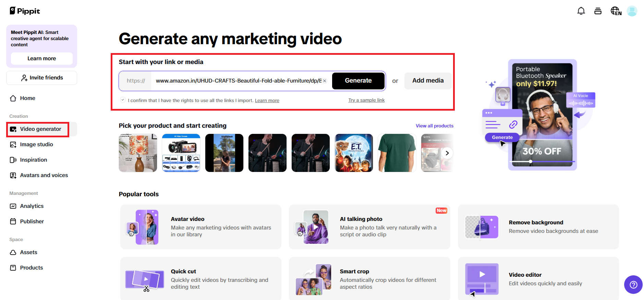Click inside the product URL input field
This screenshot has width=644, height=300.
(239, 81)
